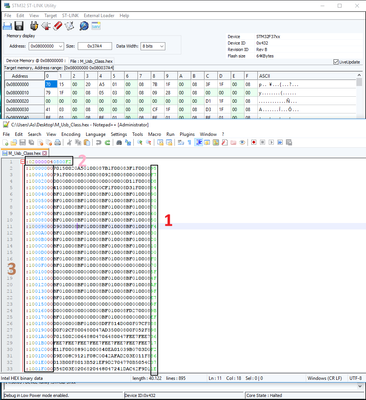Switch to the File : M_Usb_Class.hex tab
This screenshot has height=400, width=366.
coord(91,61)
